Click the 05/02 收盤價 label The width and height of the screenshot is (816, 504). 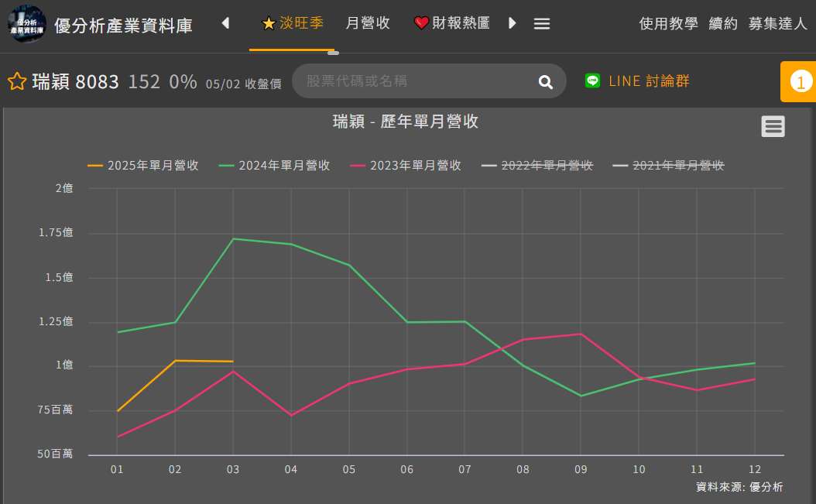(244, 84)
